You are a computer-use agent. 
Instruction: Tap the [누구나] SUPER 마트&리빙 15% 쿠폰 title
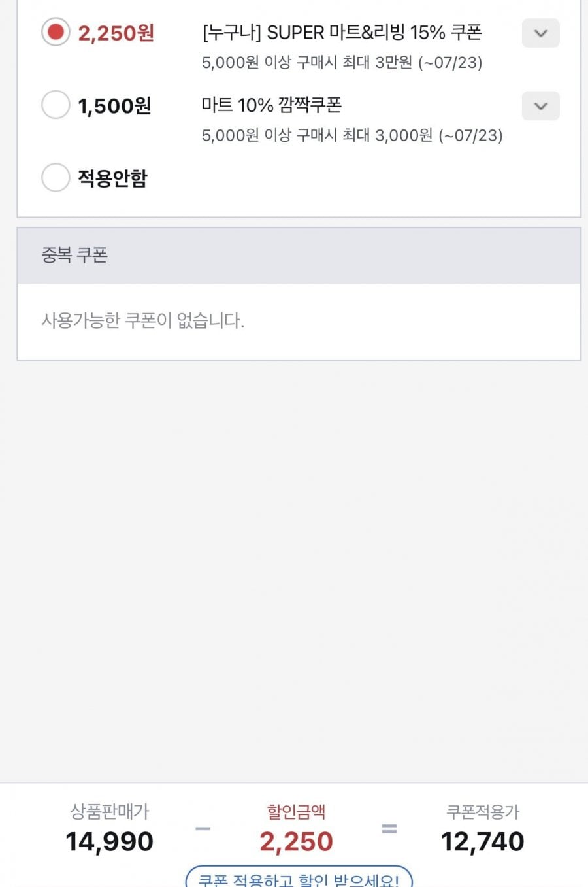[342, 32]
